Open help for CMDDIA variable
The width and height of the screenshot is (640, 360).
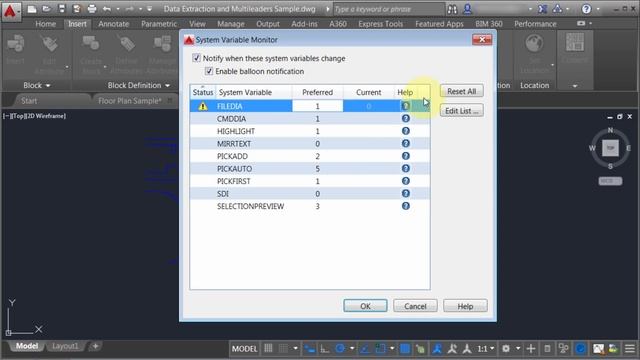[x=405, y=118]
